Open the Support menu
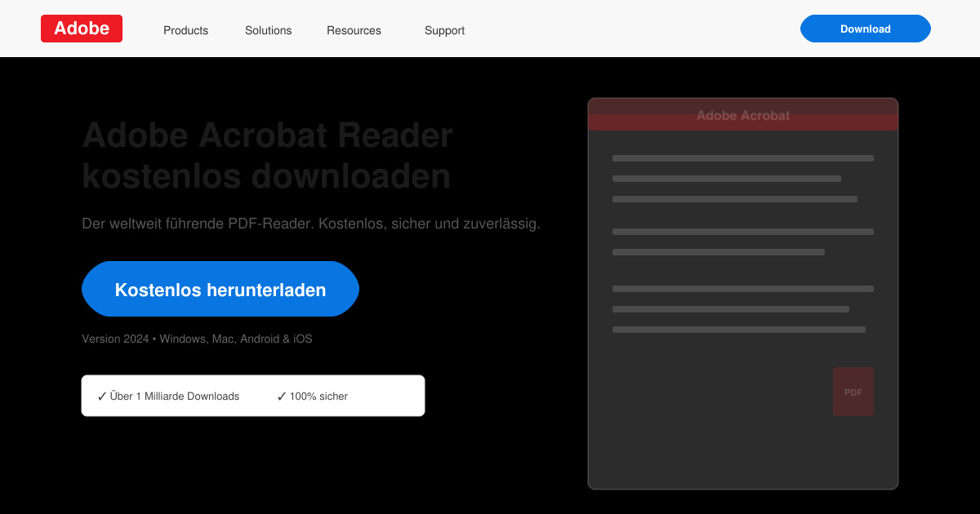Image resolution: width=980 pixels, height=514 pixels. click(x=444, y=30)
